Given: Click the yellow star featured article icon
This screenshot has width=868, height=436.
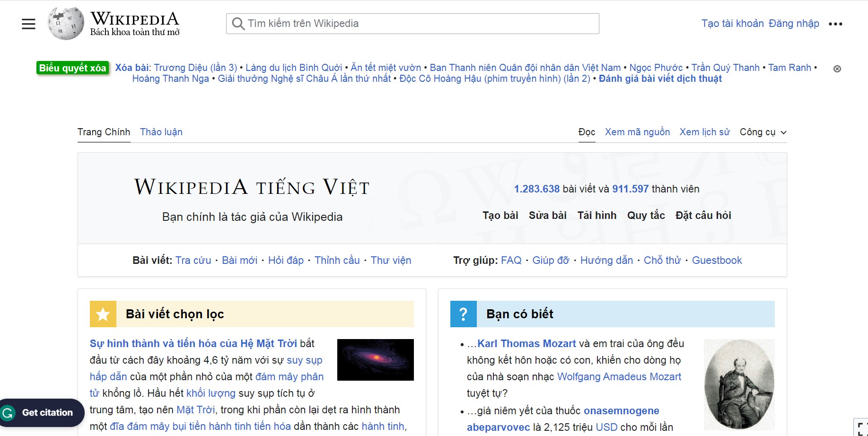Looking at the screenshot, I should pos(103,314).
